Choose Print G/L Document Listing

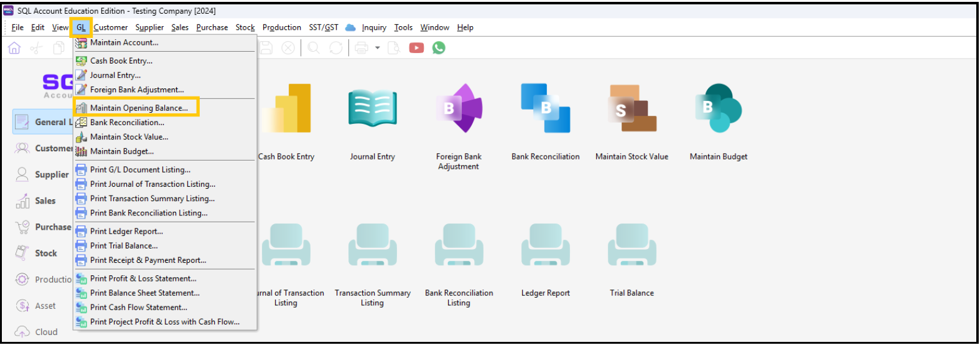[x=165, y=169]
